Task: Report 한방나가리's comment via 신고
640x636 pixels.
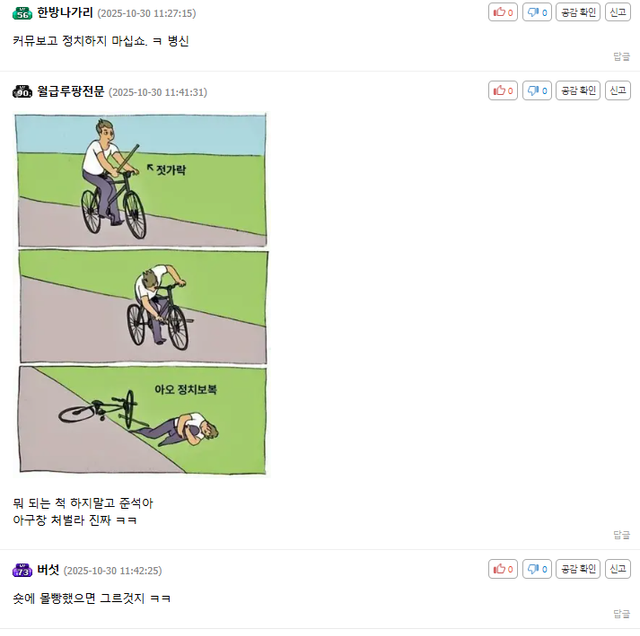Action: coord(618,12)
